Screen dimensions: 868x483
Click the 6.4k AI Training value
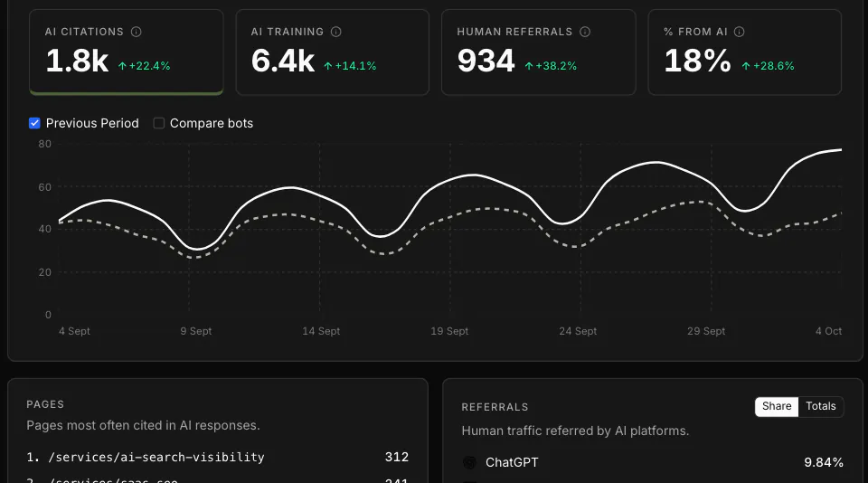283,61
